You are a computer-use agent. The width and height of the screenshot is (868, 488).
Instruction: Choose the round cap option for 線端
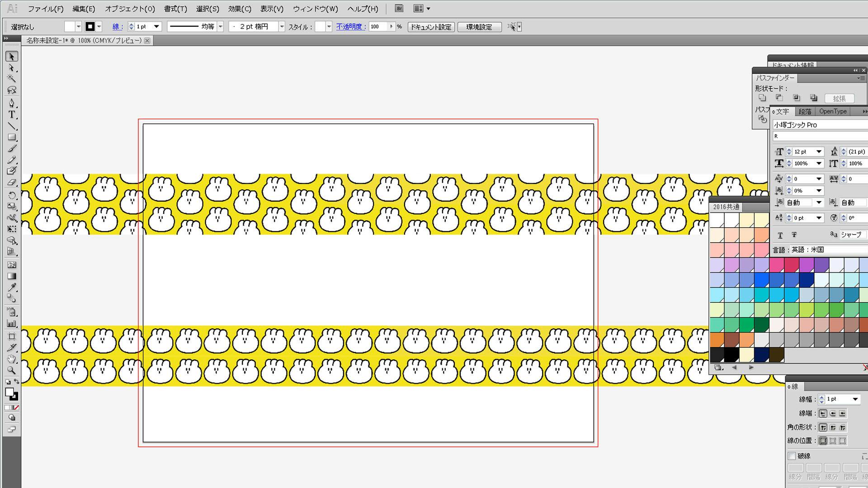click(833, 413)
